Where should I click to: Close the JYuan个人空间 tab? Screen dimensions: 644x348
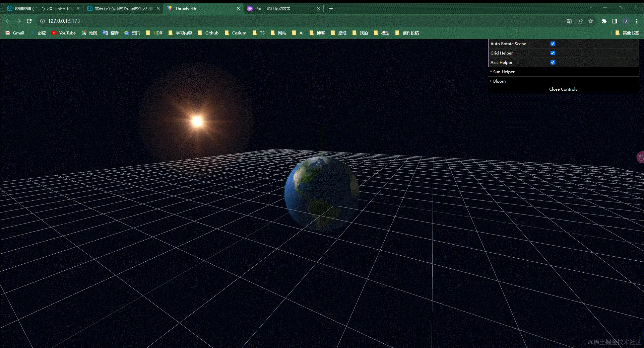(158, 8)
